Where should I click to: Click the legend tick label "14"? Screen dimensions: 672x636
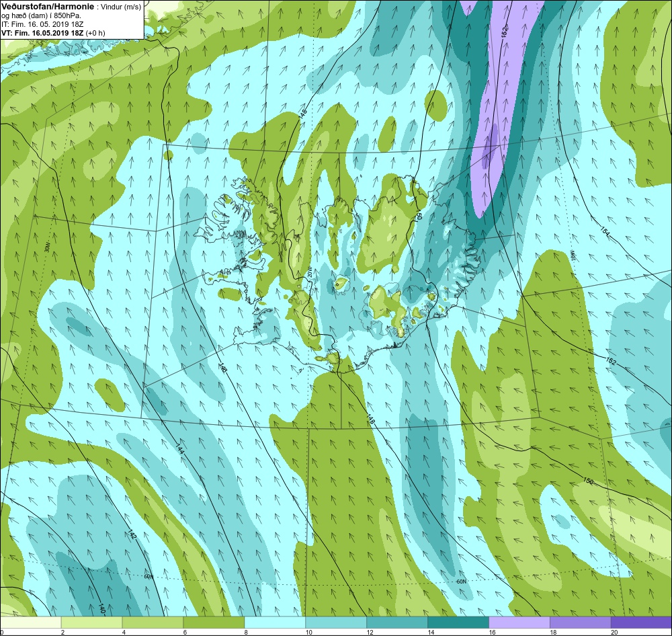click(431, 632)
